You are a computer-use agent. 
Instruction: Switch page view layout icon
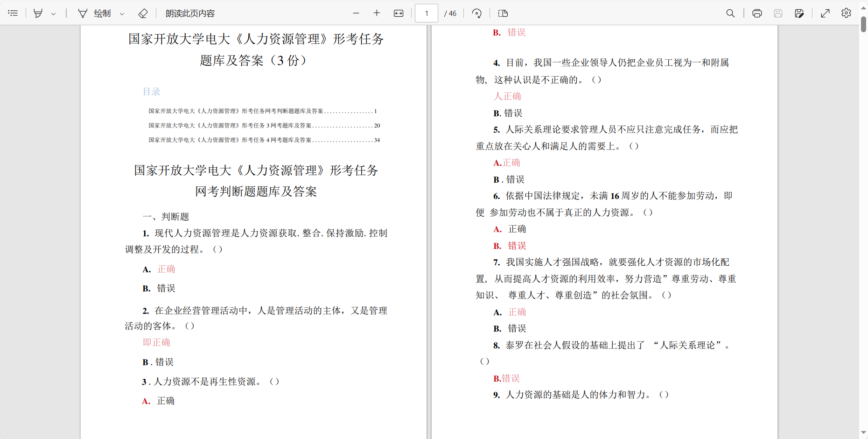(x=503, y=13)
